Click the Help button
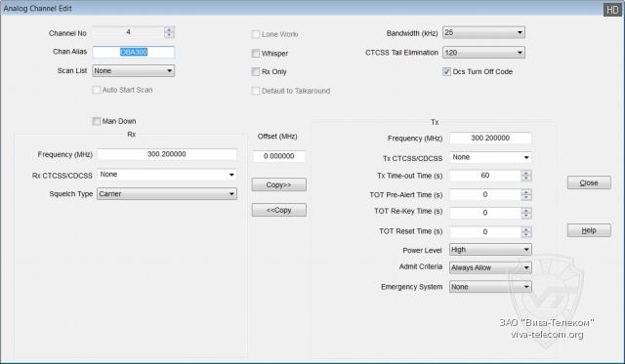 pos(589,230)
